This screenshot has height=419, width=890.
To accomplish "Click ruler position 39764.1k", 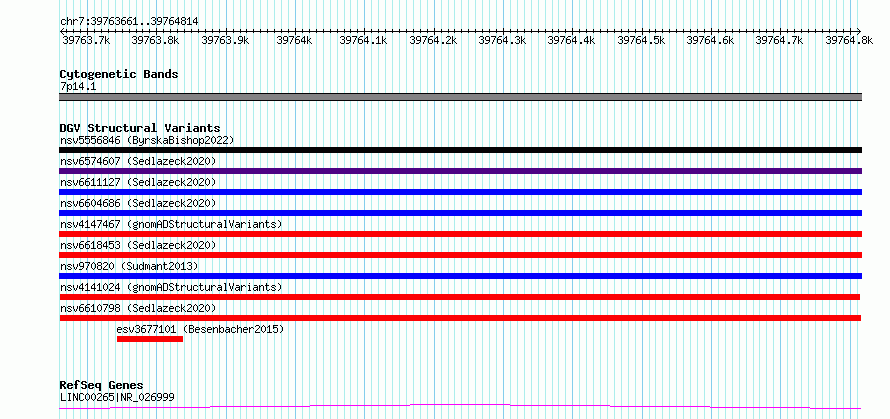I will point(363,40).
